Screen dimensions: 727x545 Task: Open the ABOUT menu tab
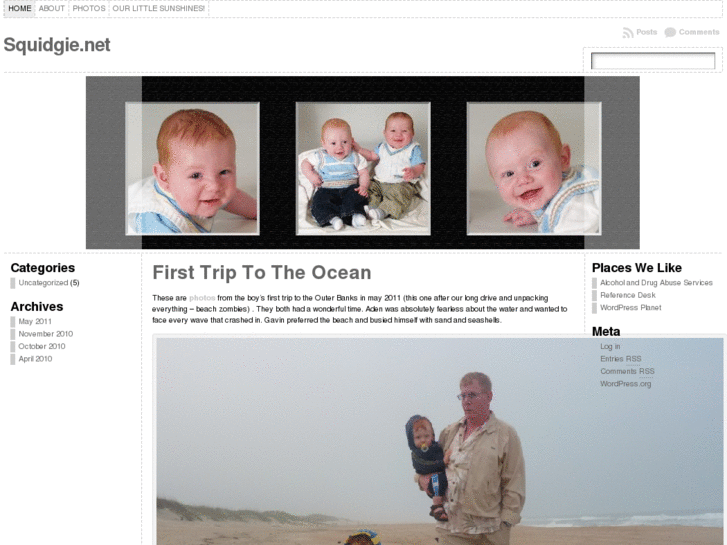pos(51,8)
